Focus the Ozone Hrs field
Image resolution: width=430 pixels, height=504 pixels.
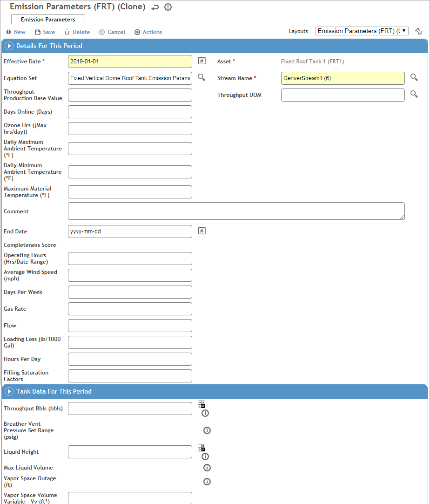point(130,129)
